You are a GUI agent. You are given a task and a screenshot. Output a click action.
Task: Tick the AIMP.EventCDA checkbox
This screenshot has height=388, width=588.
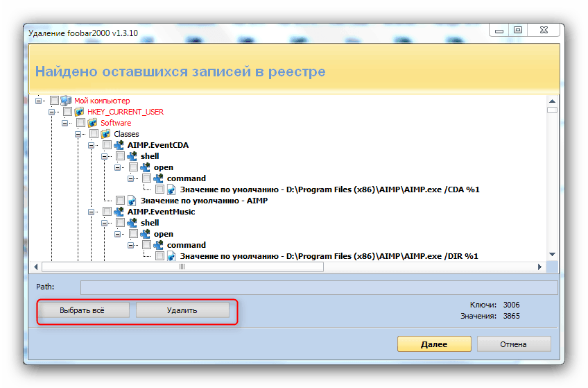107,145
